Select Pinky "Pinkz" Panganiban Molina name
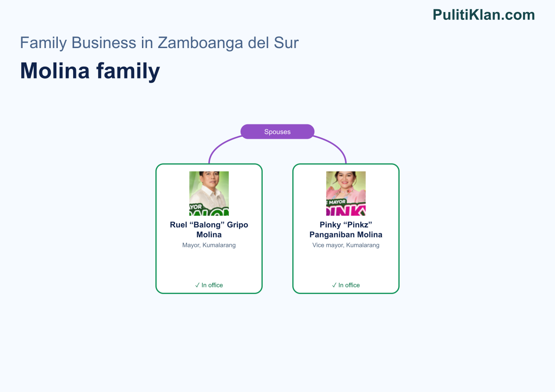 pyautogui.click(x=346, y=230)
